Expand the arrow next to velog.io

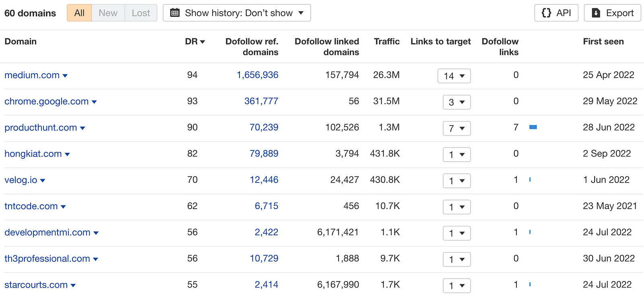(43, 180)
